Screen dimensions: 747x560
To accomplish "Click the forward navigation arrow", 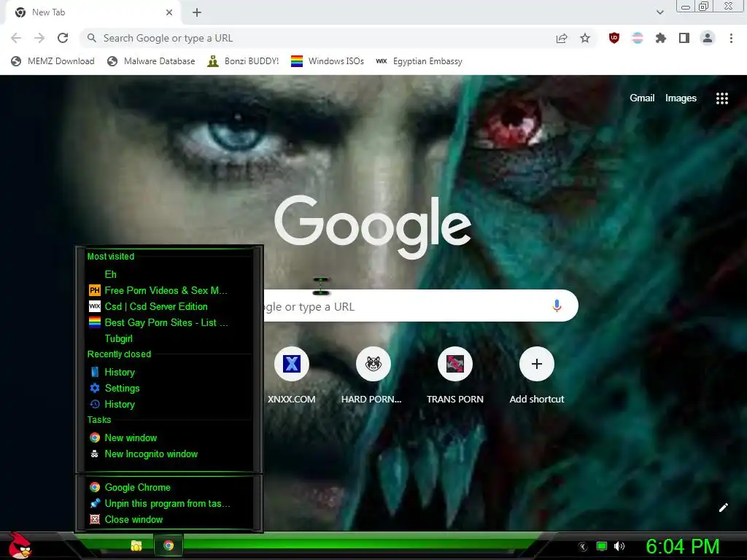I will (39, 38).
